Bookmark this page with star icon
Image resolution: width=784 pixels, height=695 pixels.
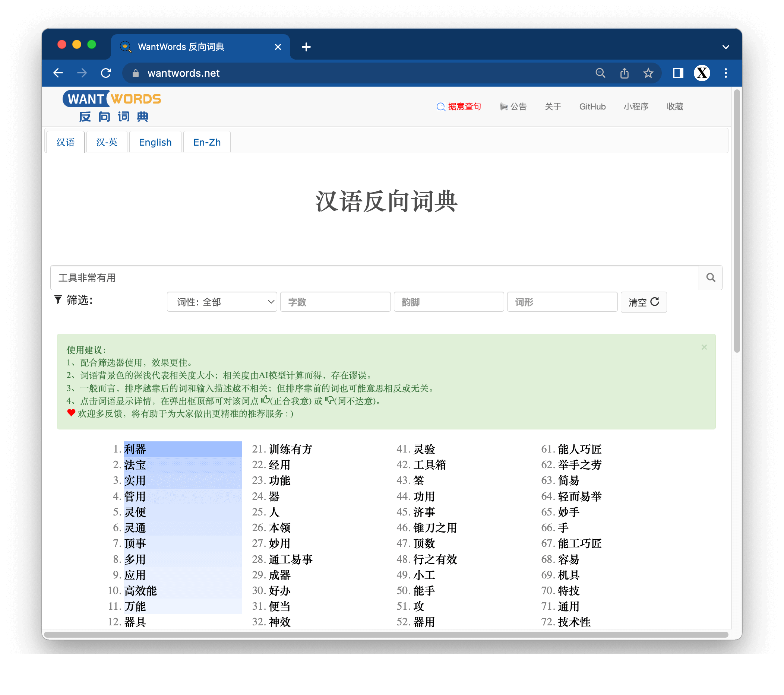[648, 73]
